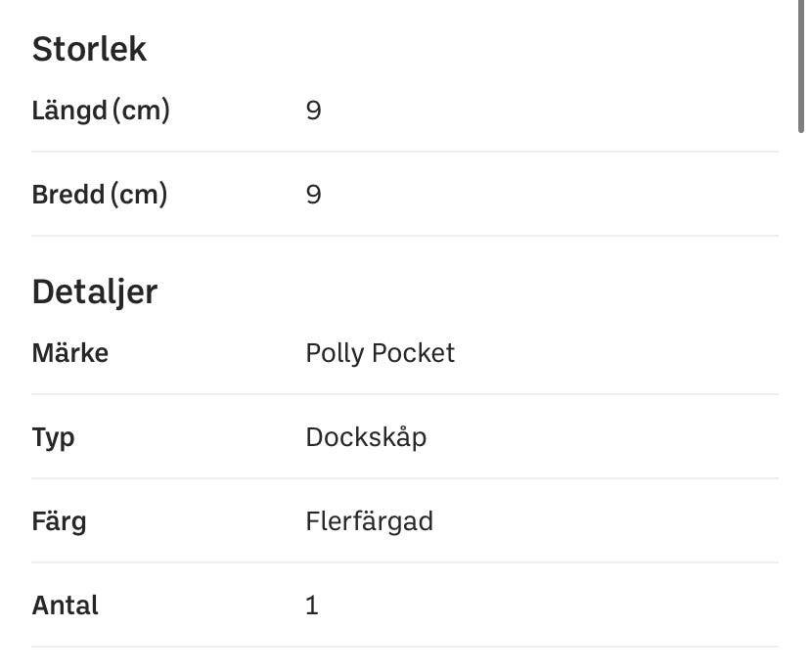Click the divider line below Bredd row
This screenshot has width=810, height=672.
(405, 236)
